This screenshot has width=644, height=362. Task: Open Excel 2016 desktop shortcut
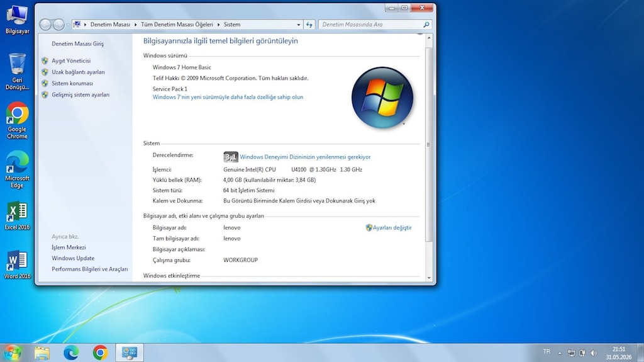[x=17, y=215]
